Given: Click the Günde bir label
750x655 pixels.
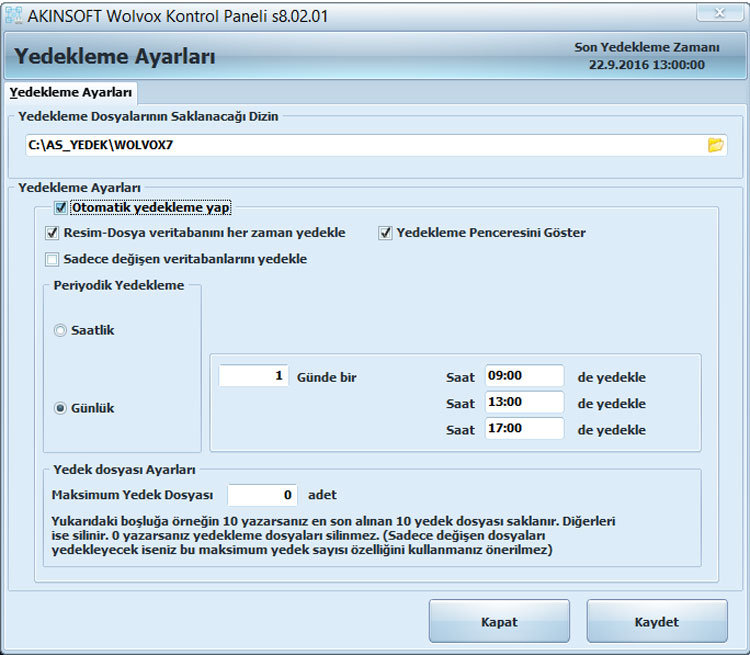Looking at the screenshot, I should point(327,377).
